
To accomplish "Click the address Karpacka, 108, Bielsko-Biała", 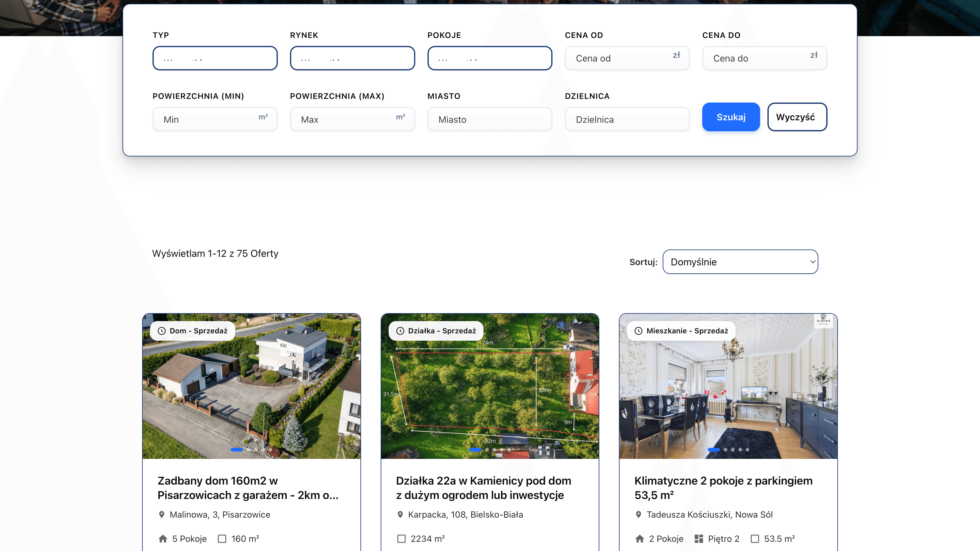I will click(x=466, y=515).
